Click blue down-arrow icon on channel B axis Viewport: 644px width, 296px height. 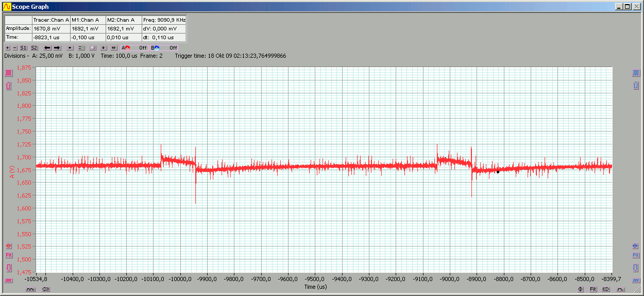[635, 268]
